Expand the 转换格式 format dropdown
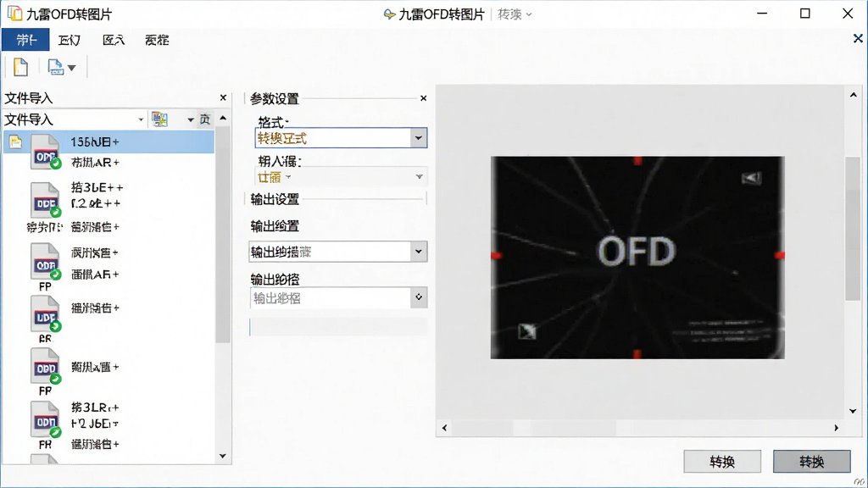The width and height of the screenshot is (868, 488). pos(419,138)
